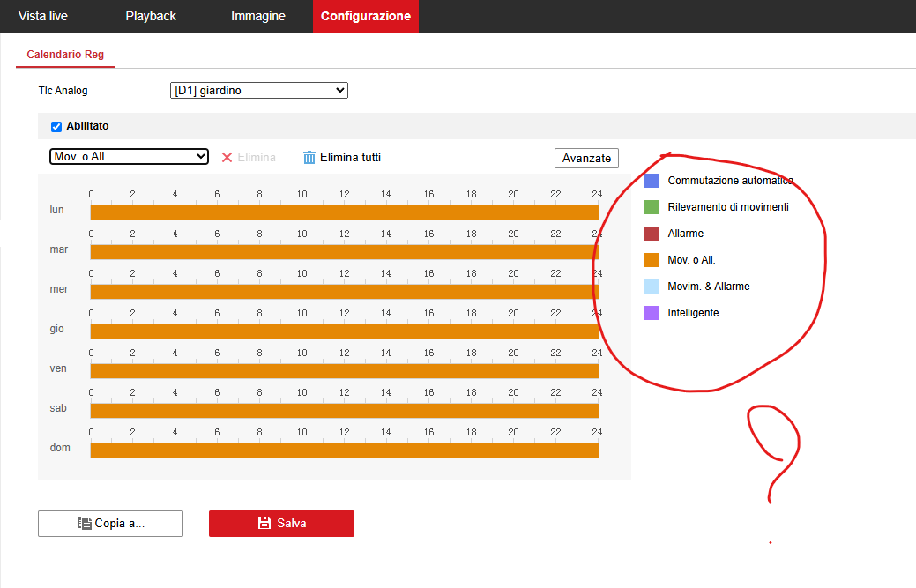
Task: Click the Configurazione tab
Action: [365, 17]
